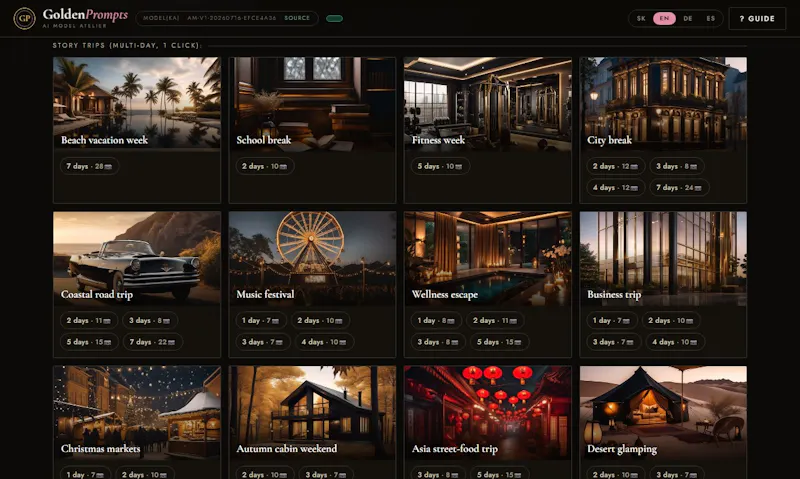Screen dimensions: 800x479
Task: Open the Wellness escape card image
Action: (488, 258)
